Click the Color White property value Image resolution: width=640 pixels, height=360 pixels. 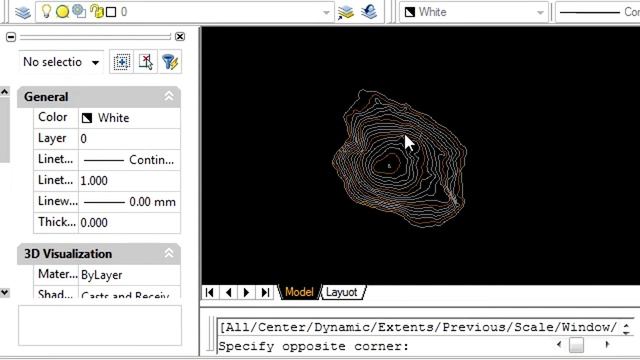pyautogui.click(x=129, y=118)
